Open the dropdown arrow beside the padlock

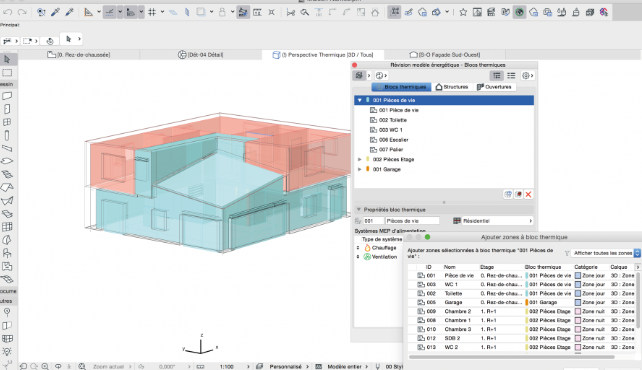click(232, 12)
